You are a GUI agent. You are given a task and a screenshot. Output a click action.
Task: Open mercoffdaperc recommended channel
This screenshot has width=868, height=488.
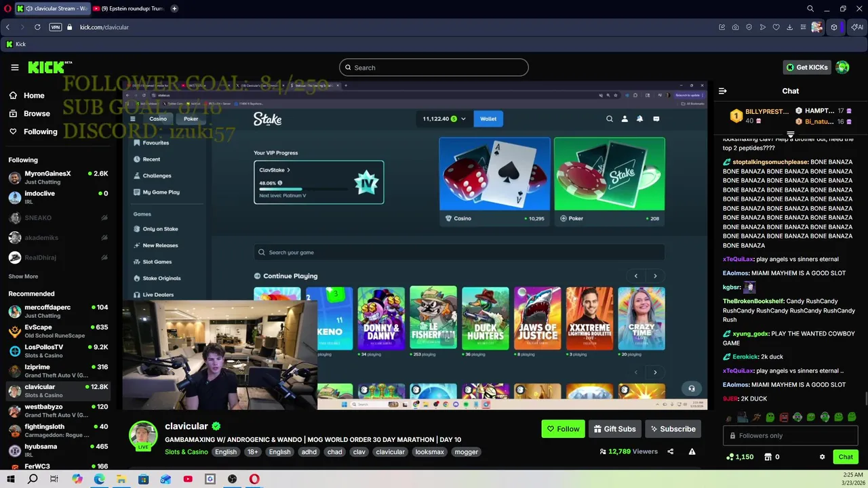click(x=58, y=311)
